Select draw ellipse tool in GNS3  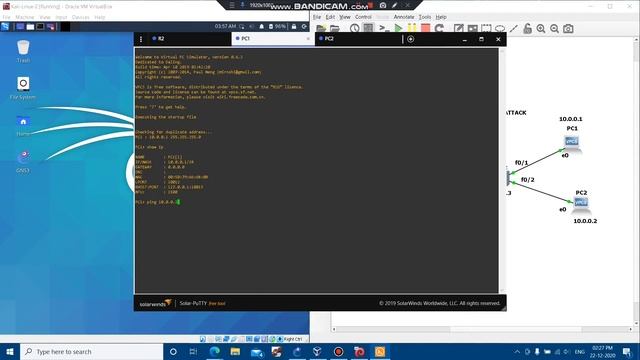pos(500,29)
